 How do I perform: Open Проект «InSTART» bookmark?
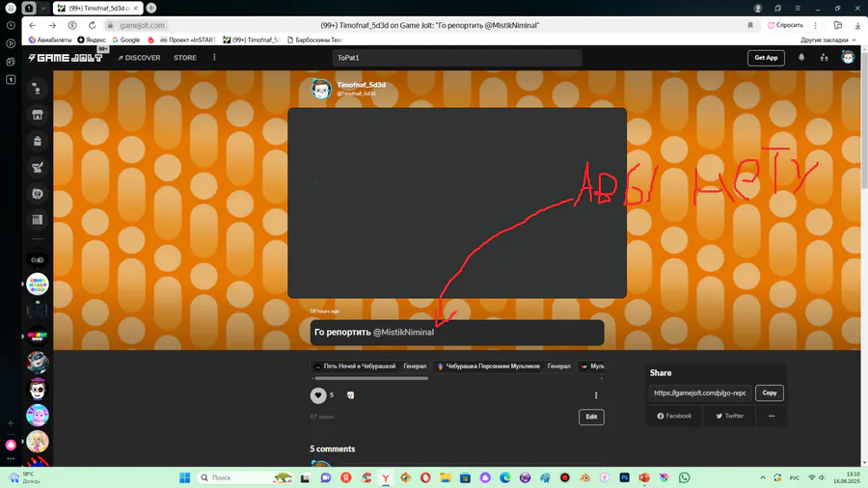coord(188,40)
